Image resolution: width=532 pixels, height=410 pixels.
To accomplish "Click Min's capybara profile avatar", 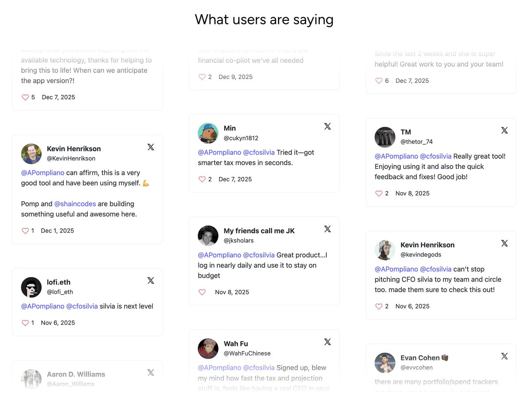I will [208, 133].
